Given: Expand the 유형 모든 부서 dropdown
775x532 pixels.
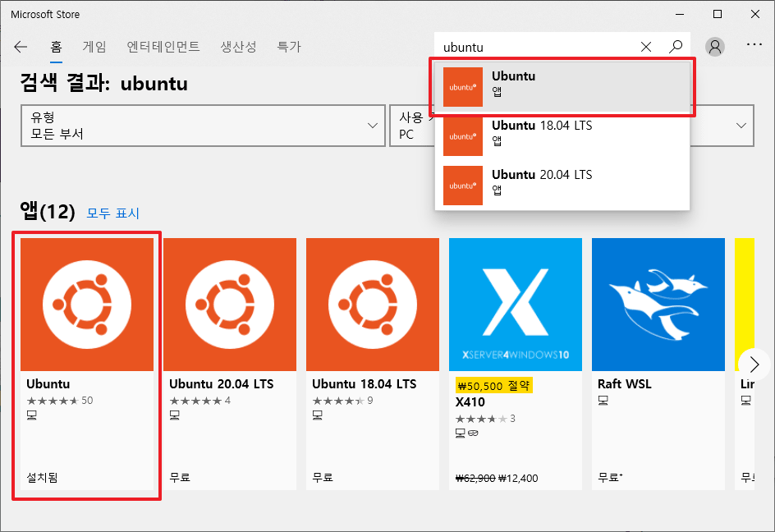Looking at the screenshot, I should 203,126.
